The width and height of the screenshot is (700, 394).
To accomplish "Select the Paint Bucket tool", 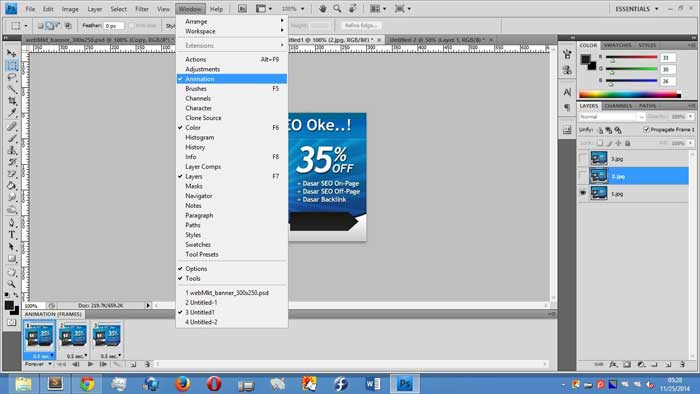I will pos(12,186).
